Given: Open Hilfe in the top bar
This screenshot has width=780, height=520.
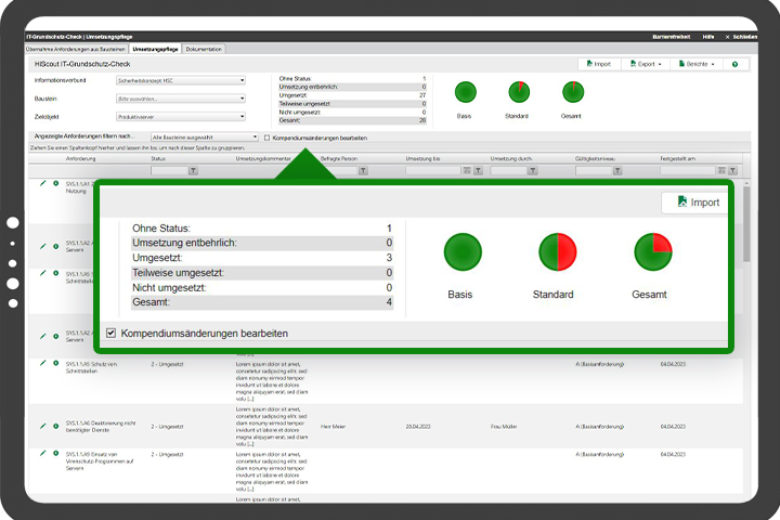Looking at the screenshot, I should [708, 37].
